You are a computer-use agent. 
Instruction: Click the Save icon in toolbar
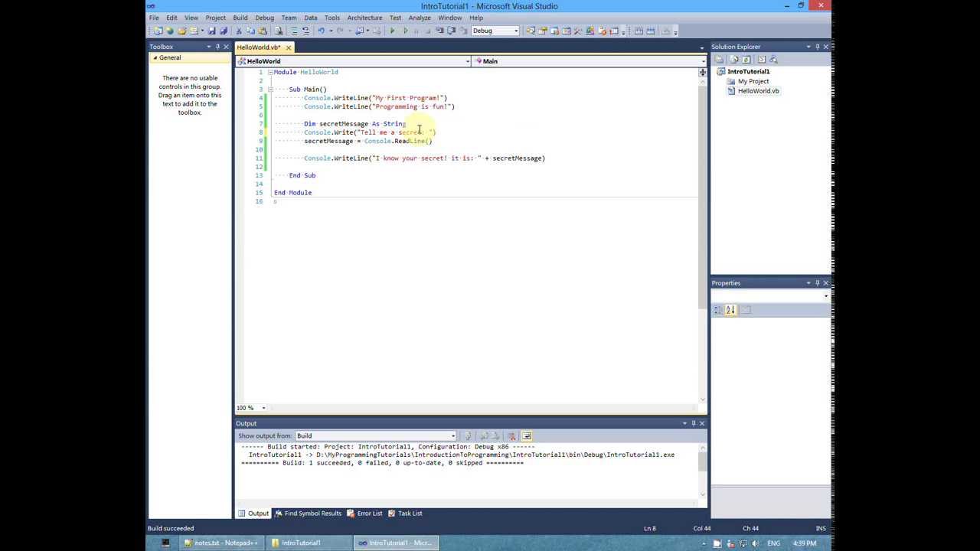(x=211, y=31)
